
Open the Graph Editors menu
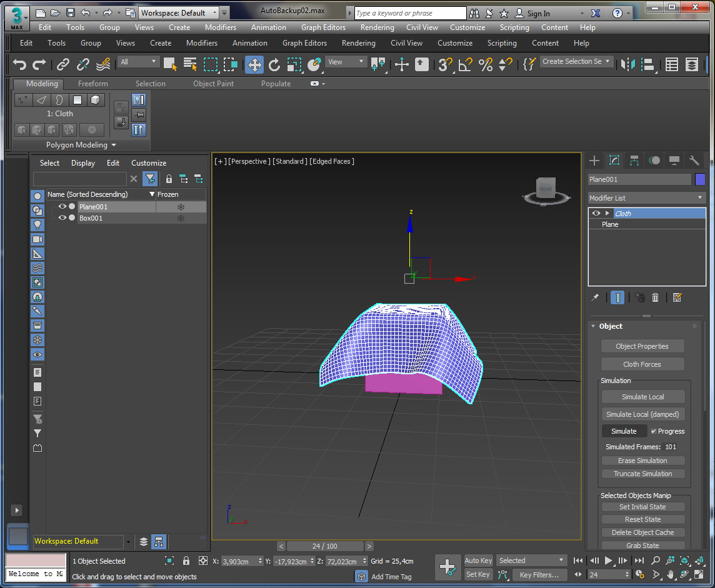pyautogui.click(x=323, y=27)
